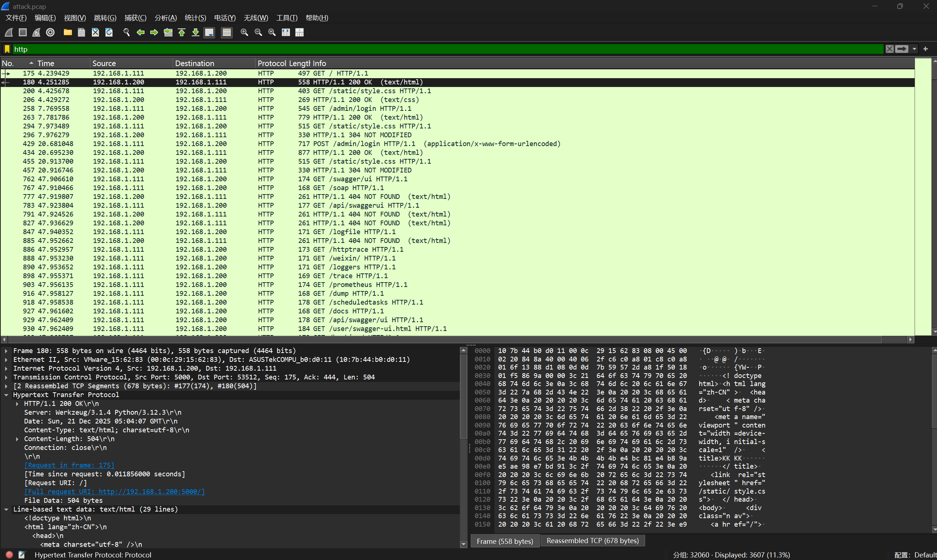Viewport: 937px width, 560px height.
Task: Reload the capture file
Action: pos(109,32)
